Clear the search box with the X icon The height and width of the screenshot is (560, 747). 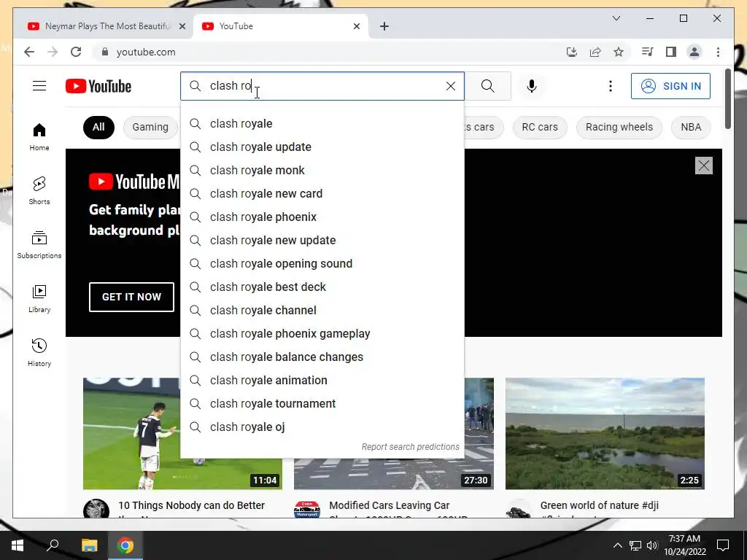[x=450, y=86]
